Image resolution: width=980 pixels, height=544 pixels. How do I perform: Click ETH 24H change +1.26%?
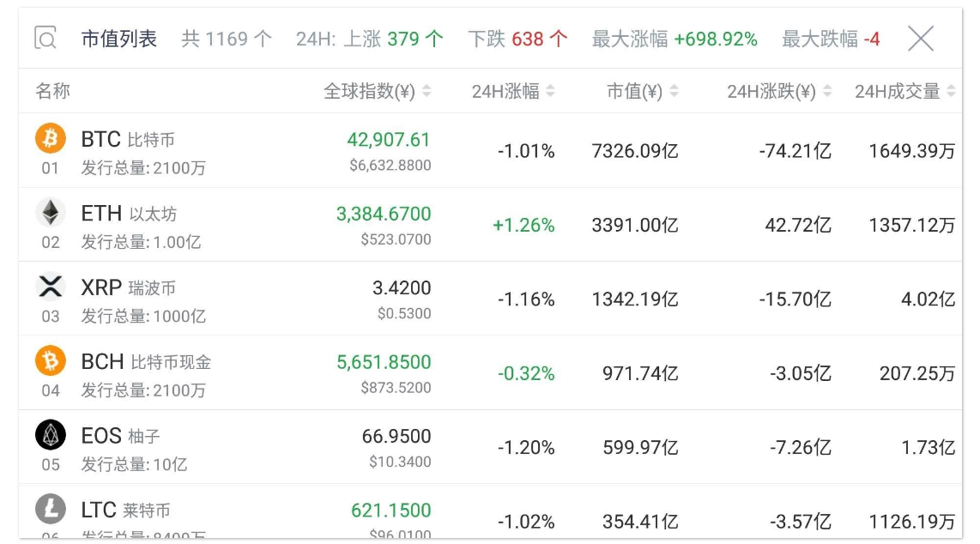pyautogui.click(x=523, y=225)
